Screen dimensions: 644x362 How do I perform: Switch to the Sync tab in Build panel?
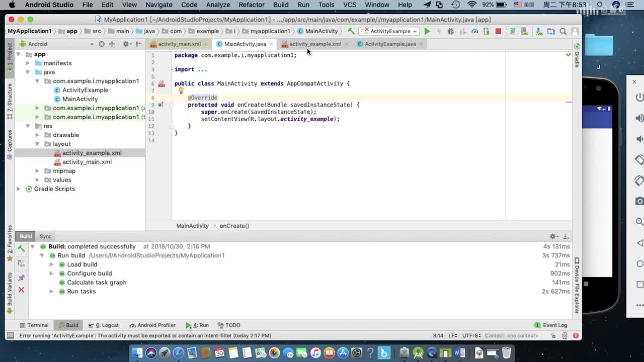(46, 236)
